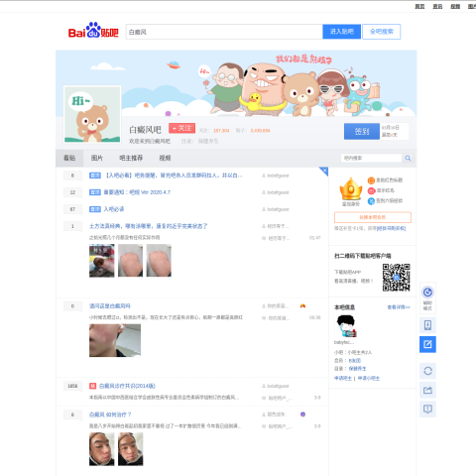
Task: Open second photo thumbnail in 土方法 thread
Action: point(130,261)
